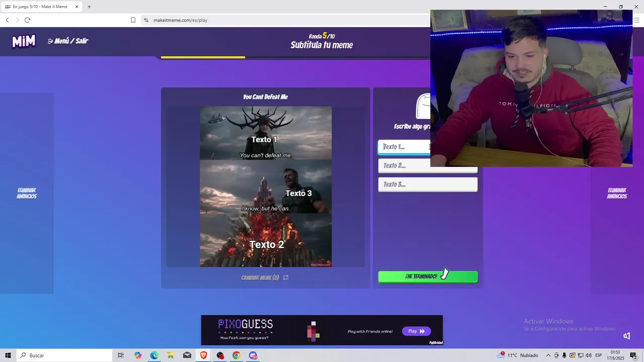Viewport: 644px width, 362px height.
Task: Click the meme image top panel with Hela
Action: pos(266,133)
